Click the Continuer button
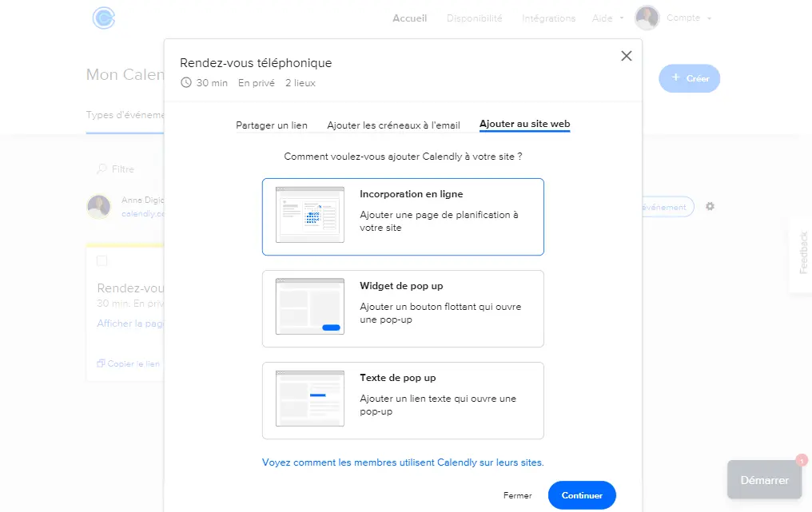The height and width of the screenshot is (512, 812). (x=582, y=495)
